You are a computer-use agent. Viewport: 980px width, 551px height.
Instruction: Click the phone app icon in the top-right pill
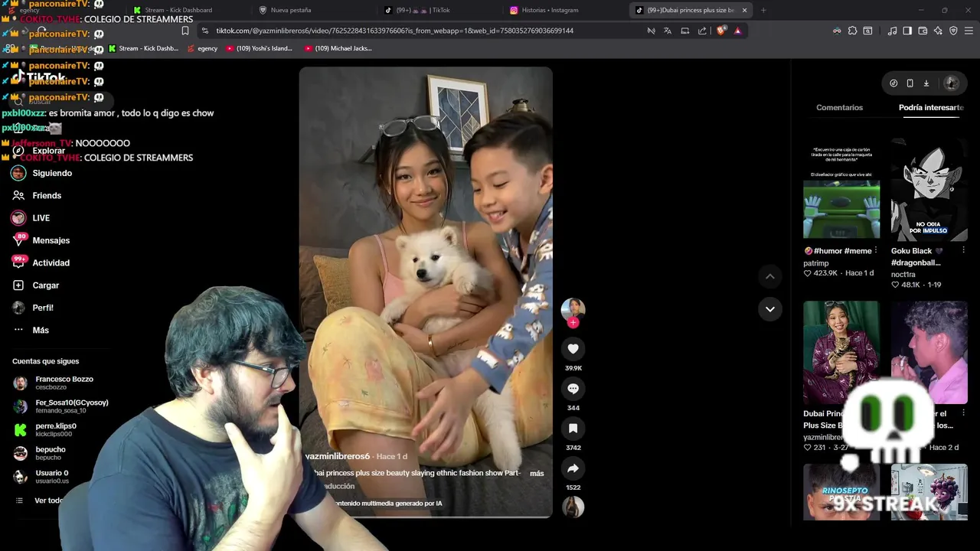[910, 83]
